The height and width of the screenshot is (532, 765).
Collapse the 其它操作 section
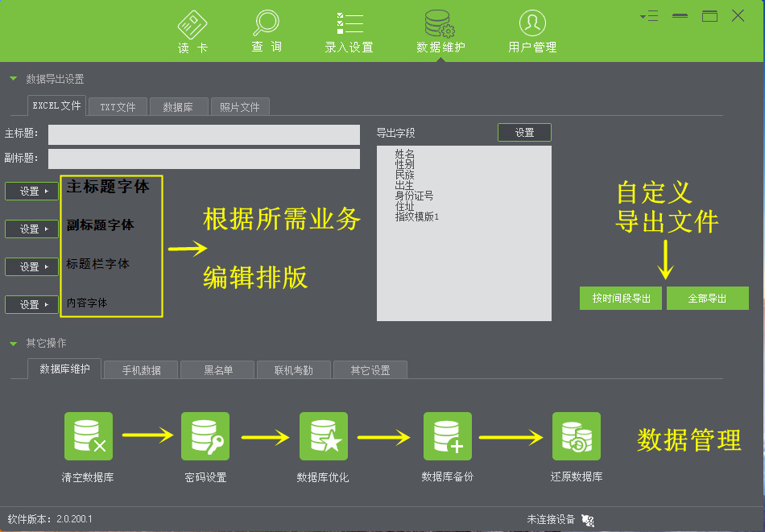(11, 342)
